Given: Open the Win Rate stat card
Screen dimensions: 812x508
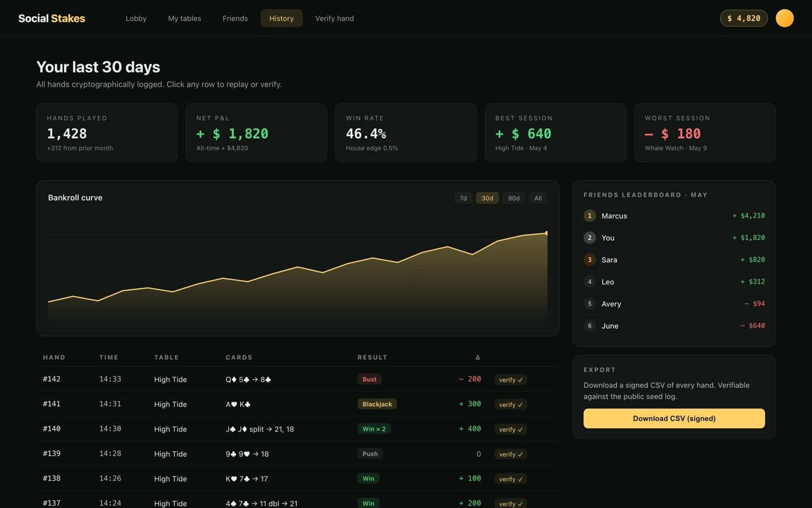Looking at the screenshot, I should pyautogui.click(x=406, y=133).
